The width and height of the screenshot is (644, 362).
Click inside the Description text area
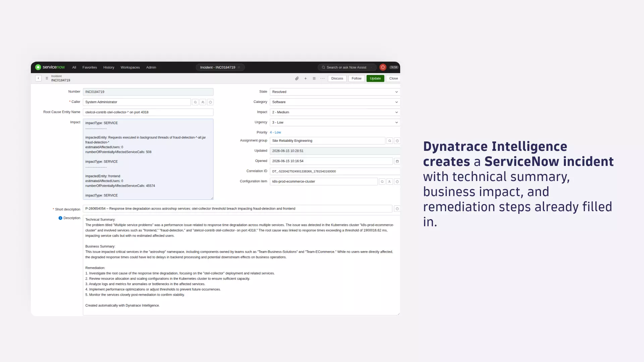coord(241,265)
